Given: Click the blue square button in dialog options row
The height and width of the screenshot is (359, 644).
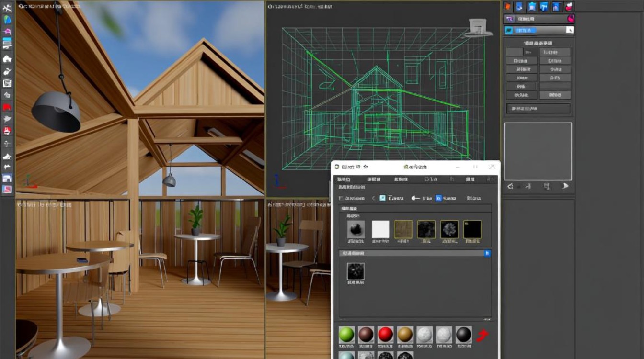Looking at the screenshot, I should [x=438, y=198].
